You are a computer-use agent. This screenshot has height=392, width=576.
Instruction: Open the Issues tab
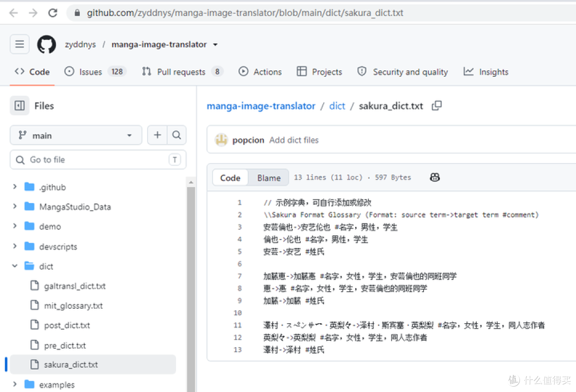[95, 71]
